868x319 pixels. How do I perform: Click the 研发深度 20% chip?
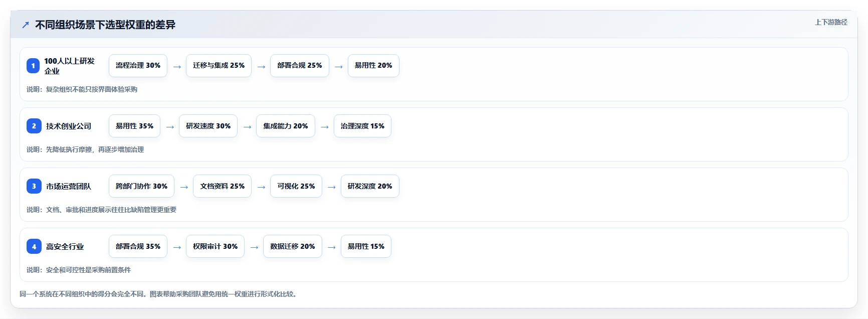coord(370,186)
